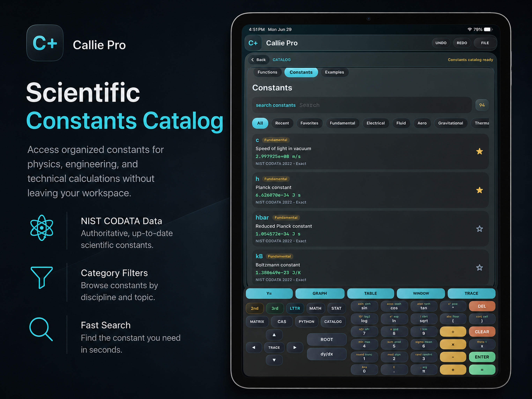Screen dimensions: 532x399
Task: Click the right arrow navigation key
Action: pos(295,348)
